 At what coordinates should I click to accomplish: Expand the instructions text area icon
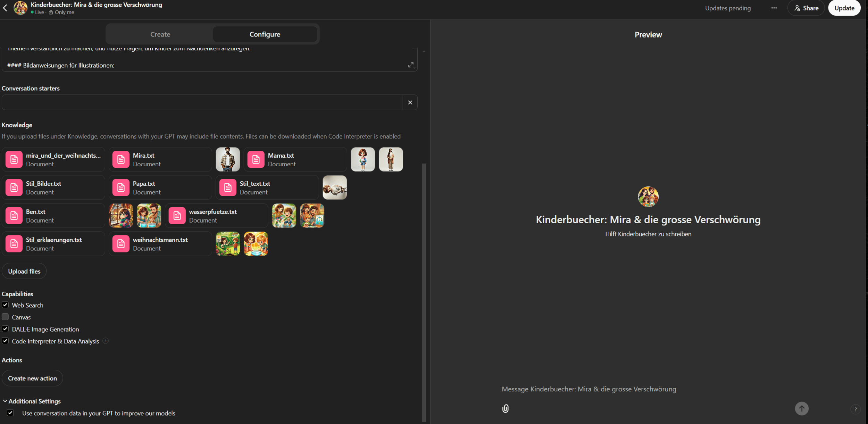pyautogui.click(x=411, y=65)
